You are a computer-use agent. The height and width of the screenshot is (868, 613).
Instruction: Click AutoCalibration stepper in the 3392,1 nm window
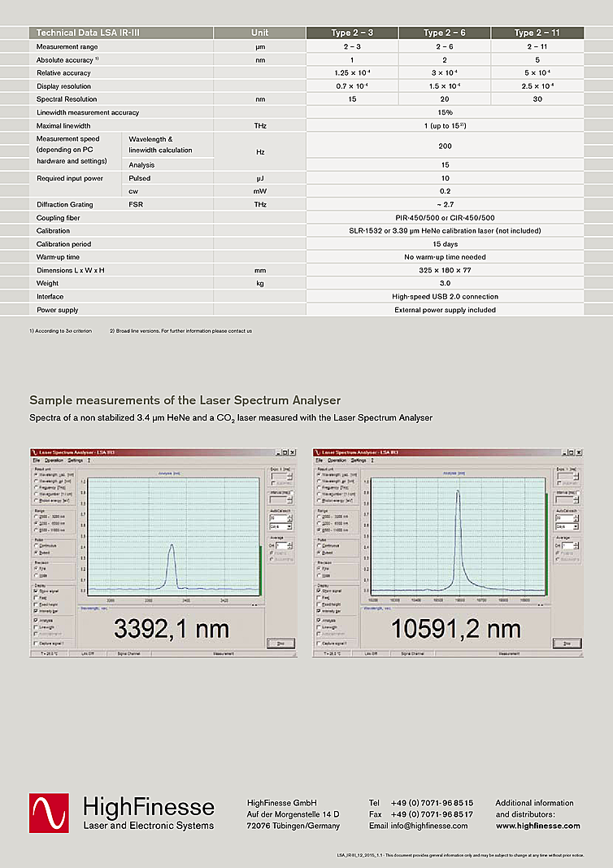[290, 518]
